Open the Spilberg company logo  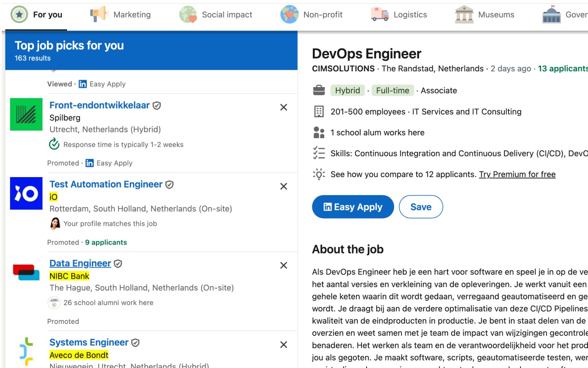coord(26,114)
